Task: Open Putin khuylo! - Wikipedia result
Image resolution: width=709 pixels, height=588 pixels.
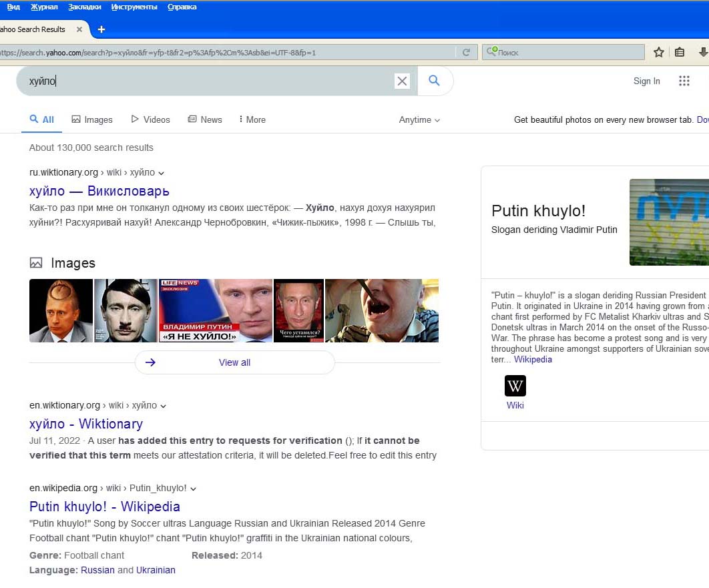Action: (104, 506)
